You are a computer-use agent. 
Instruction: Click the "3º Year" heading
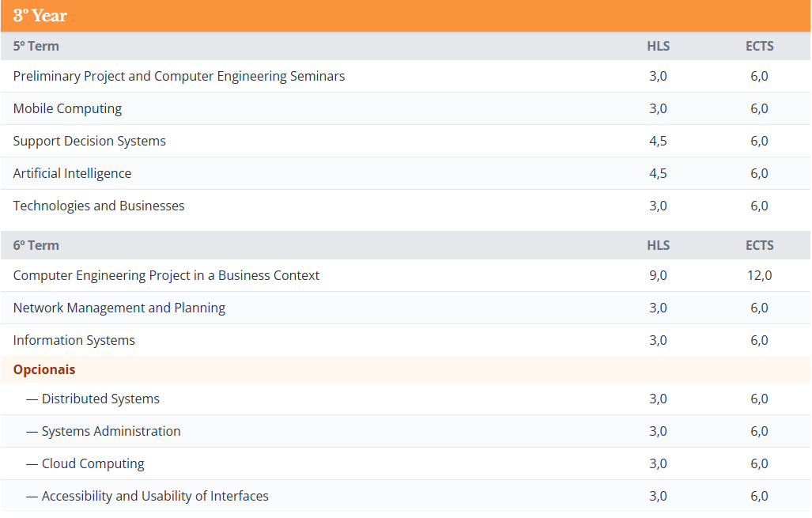[x=40, y=16]
